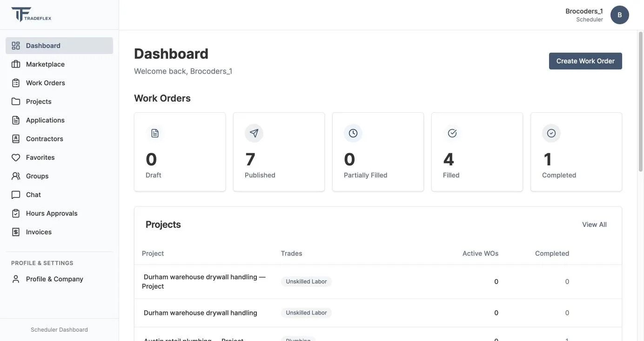The image size is (644, 341).
Task: Open Invoices in the sidebar
Action: pos(59,232)
